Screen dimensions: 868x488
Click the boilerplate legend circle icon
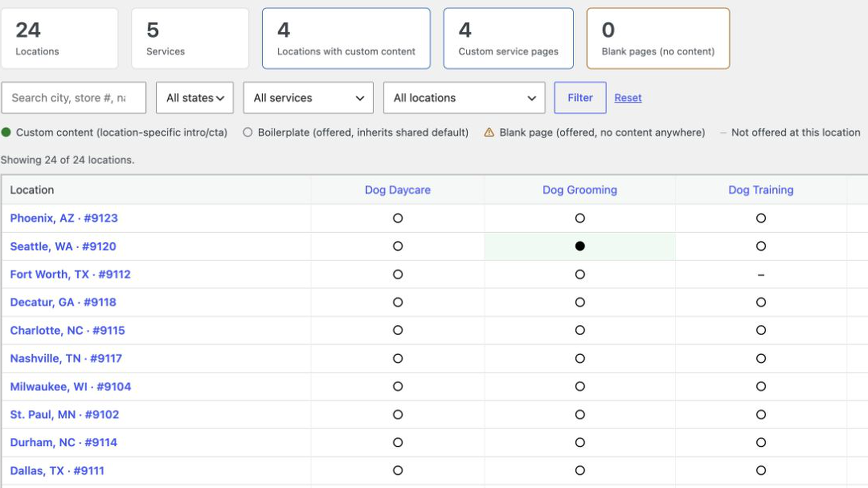click(247, 132)
